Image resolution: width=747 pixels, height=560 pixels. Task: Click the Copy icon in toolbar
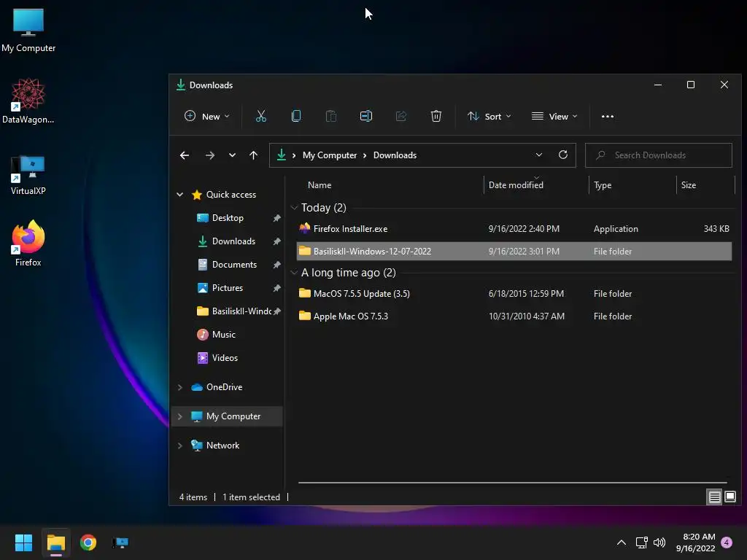[x=296, y=116]
